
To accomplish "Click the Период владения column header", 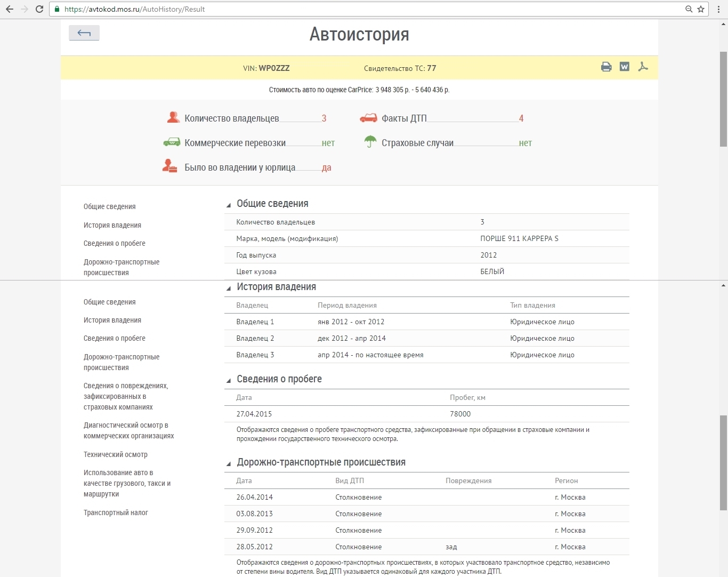I will click(x=347, y=305).
